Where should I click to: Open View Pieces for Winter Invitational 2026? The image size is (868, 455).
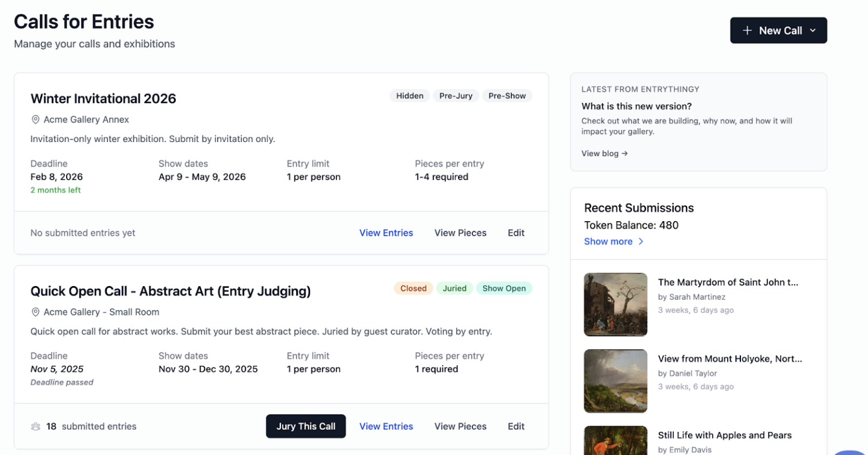(460, 233)
